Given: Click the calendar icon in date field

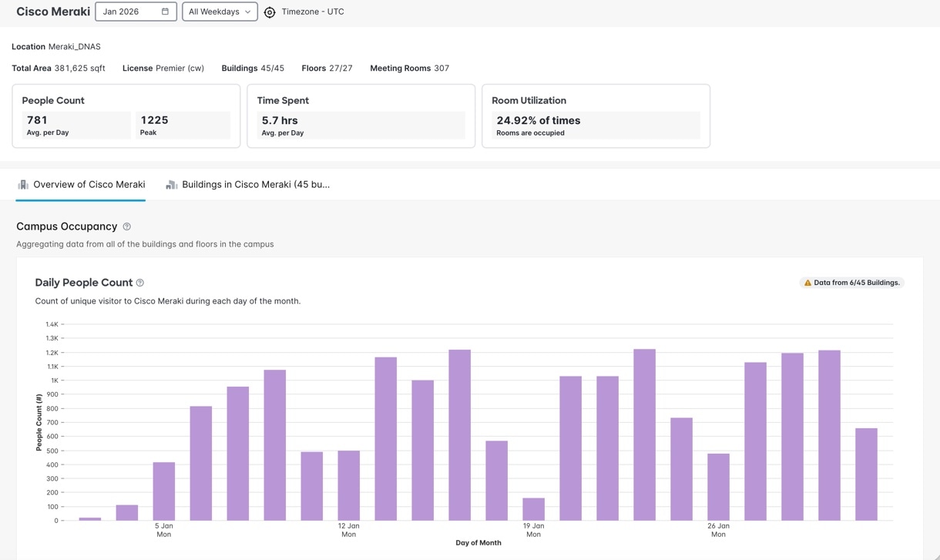Looking at the screenshot, I should [165, 12].
